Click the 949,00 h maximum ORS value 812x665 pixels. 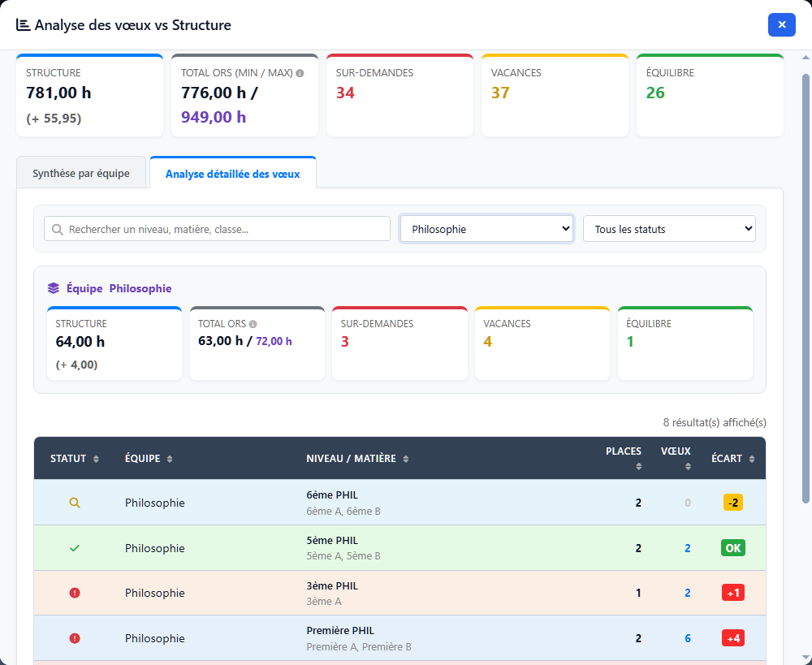pyautogui.click(x=214, y=117)
